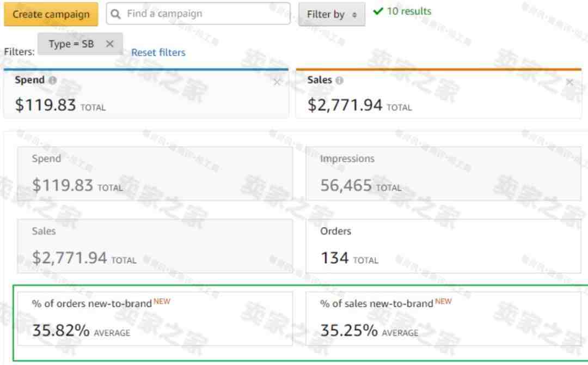
Task: Focus the Find a campaign search field
Action: pyautogui.click(x=198, y=14)
